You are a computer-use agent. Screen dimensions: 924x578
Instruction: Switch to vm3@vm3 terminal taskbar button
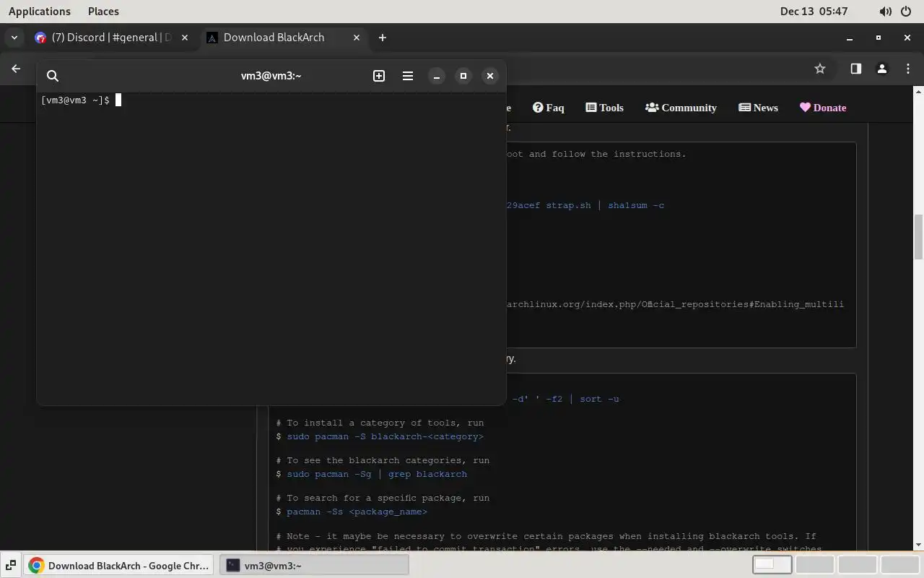pyautogui.click(x=313, y=565)
